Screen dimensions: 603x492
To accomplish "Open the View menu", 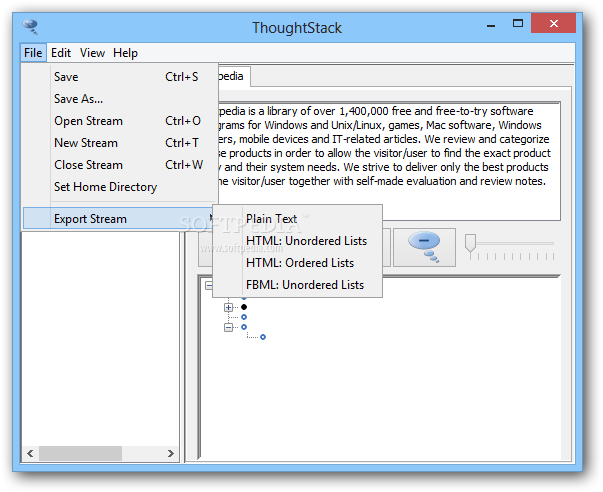I will pos(92,53).
